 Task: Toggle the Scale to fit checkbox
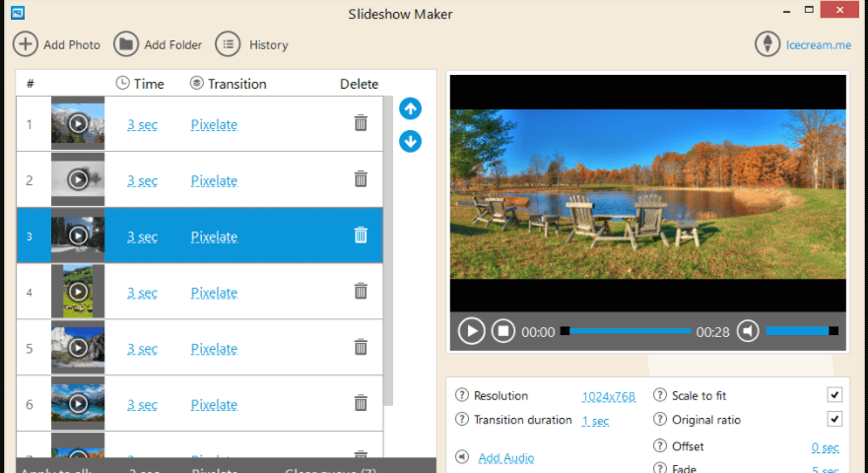point(835,395)
